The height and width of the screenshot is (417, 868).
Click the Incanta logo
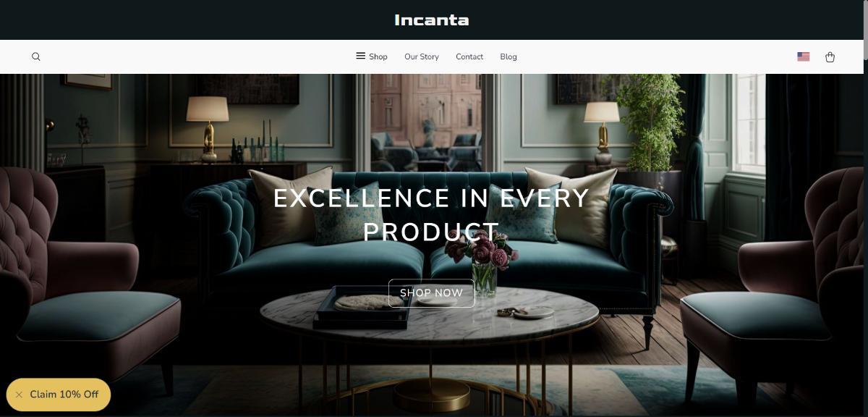(x=432, y=20)
